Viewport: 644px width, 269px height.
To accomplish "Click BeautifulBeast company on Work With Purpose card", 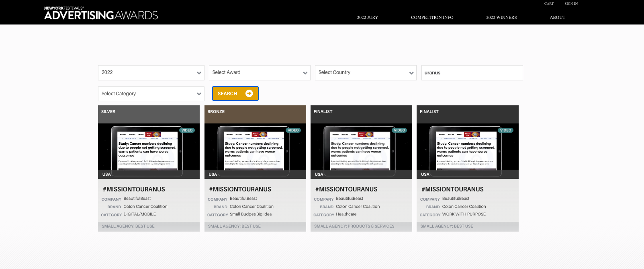I will pyautogui.click(x=456, y=199).
